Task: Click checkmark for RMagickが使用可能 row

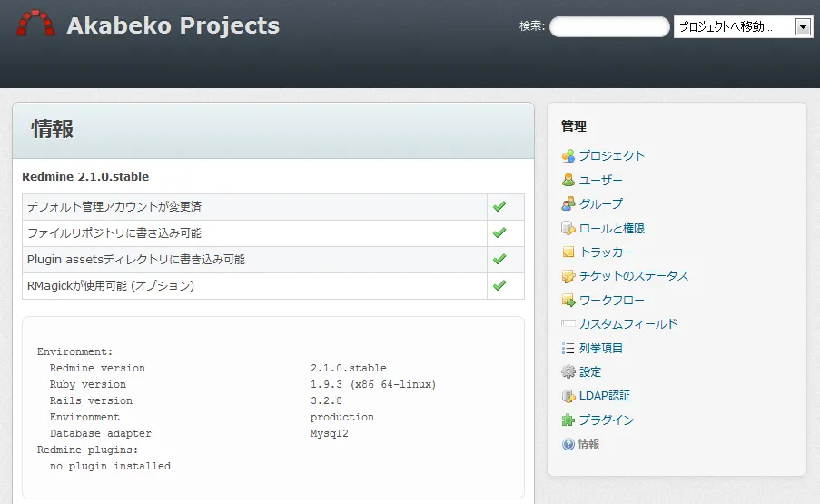Action: 499,285
